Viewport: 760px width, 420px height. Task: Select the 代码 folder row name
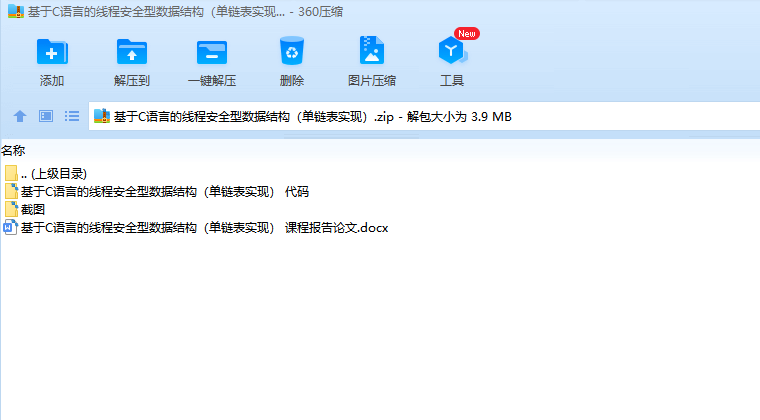pos(165,192)
